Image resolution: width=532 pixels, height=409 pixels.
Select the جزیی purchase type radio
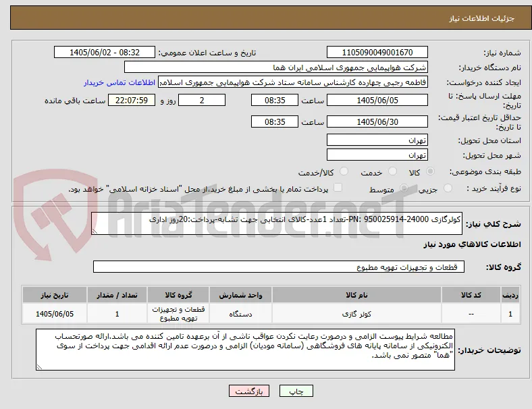tap(448, 188)
